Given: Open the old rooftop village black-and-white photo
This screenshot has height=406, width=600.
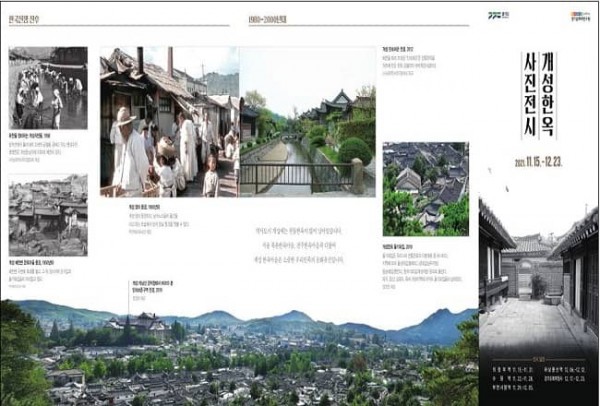Looking at the screenshot, I should pos(47,214).
